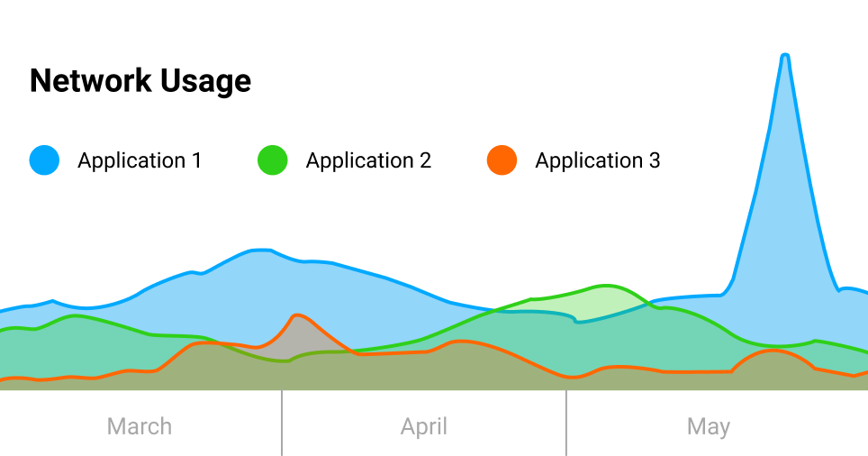Click the orange peak at the March–April boundary
Image resolution: width=868 pixels, height=456 pixels.
(x=296, y=315)
